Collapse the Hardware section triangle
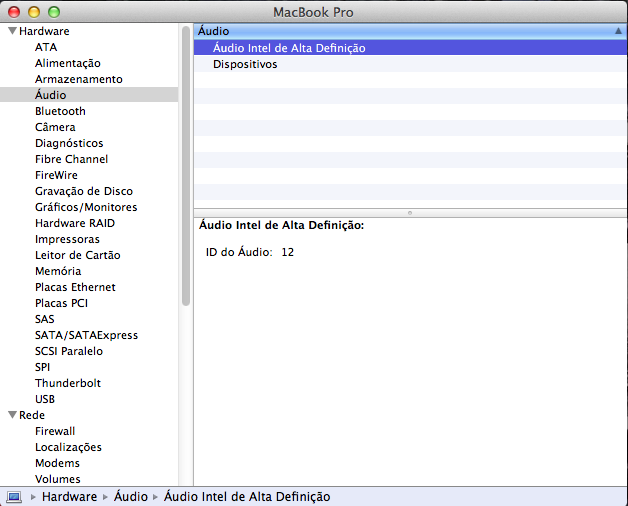Screen dimensions: 628x506 point(11,31)
